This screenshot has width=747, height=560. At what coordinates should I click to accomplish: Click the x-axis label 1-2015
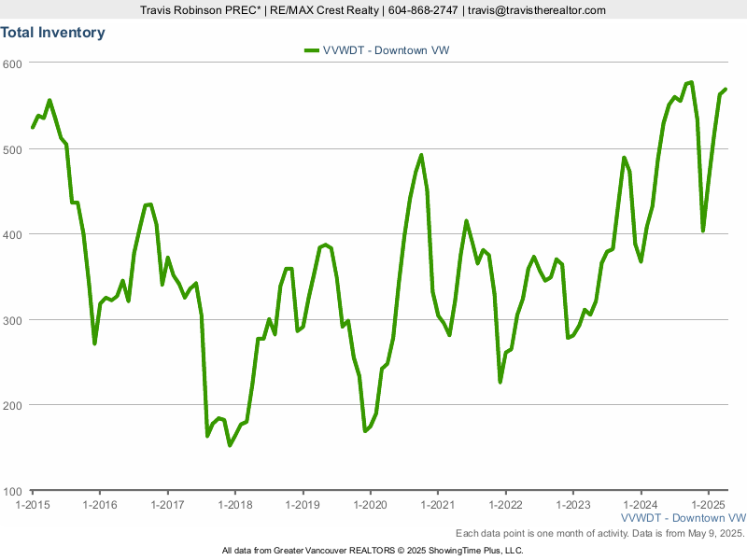[33, 505]
